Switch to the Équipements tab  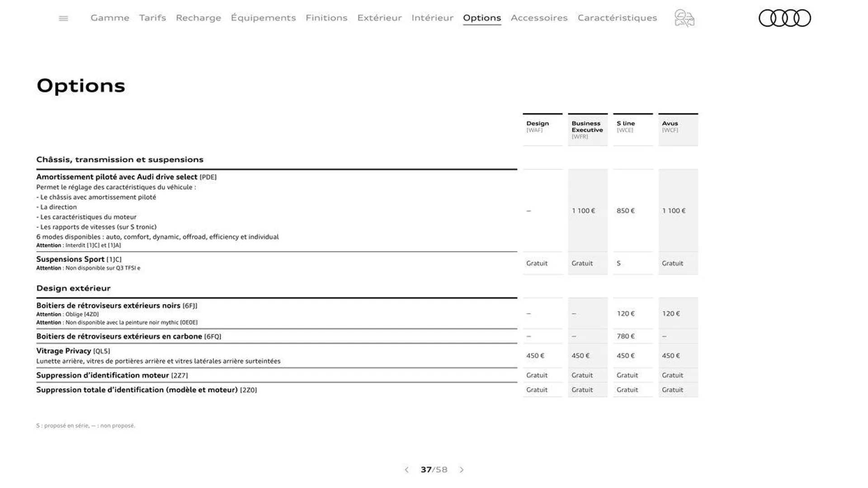[263, 18]
